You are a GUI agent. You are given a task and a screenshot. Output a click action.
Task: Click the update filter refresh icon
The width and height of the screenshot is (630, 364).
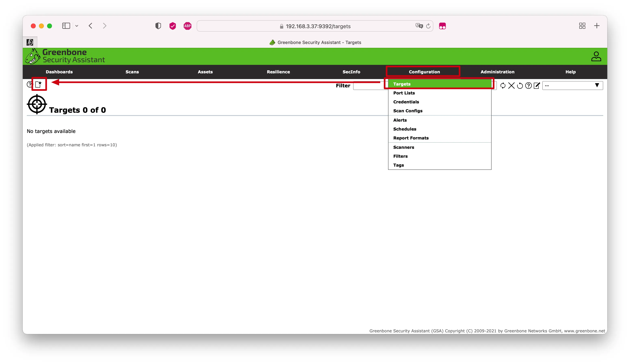503,86
